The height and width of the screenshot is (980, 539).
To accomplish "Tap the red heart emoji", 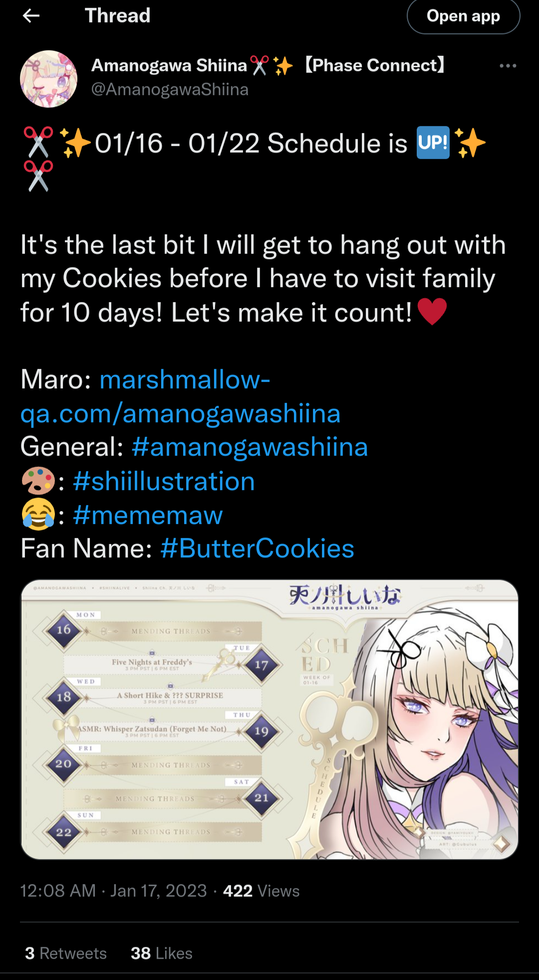I will click(x=432, y=312).
